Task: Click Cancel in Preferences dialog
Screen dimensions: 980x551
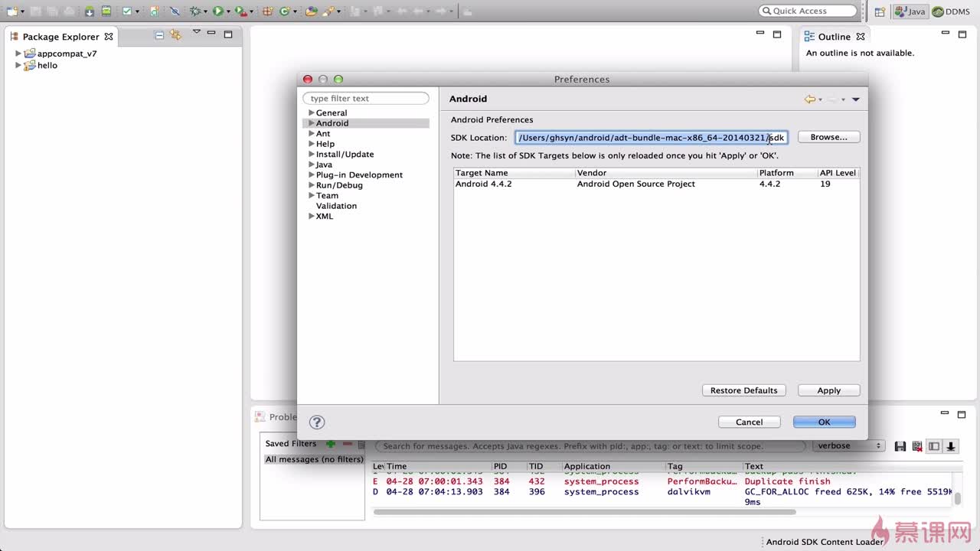Action: point(749,422)
